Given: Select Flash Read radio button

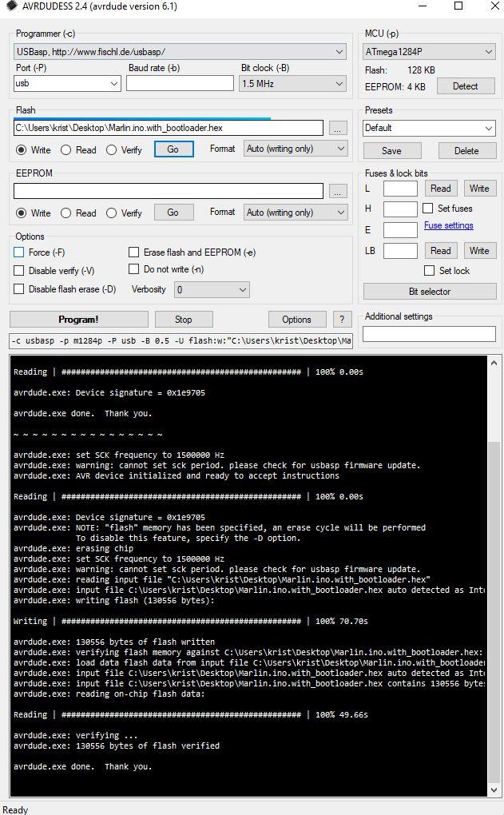Looking at the screenshot, I should coord(66,149).
